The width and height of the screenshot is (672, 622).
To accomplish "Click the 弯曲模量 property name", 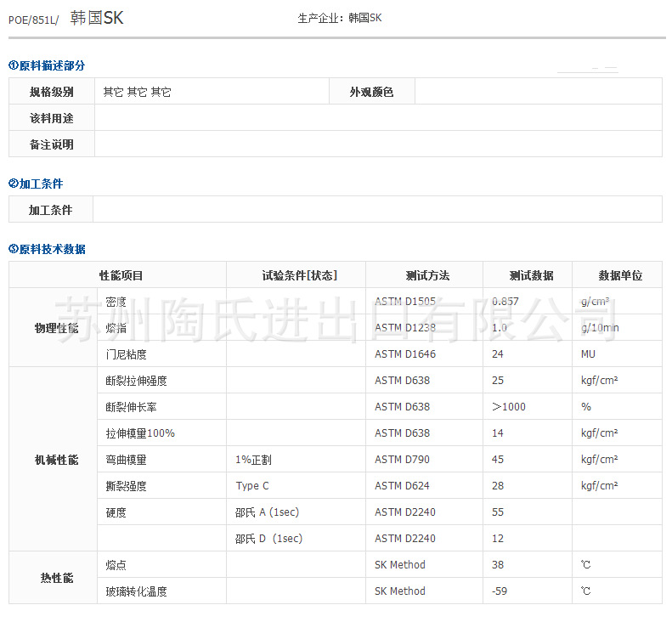I will [x=126, y=460].
